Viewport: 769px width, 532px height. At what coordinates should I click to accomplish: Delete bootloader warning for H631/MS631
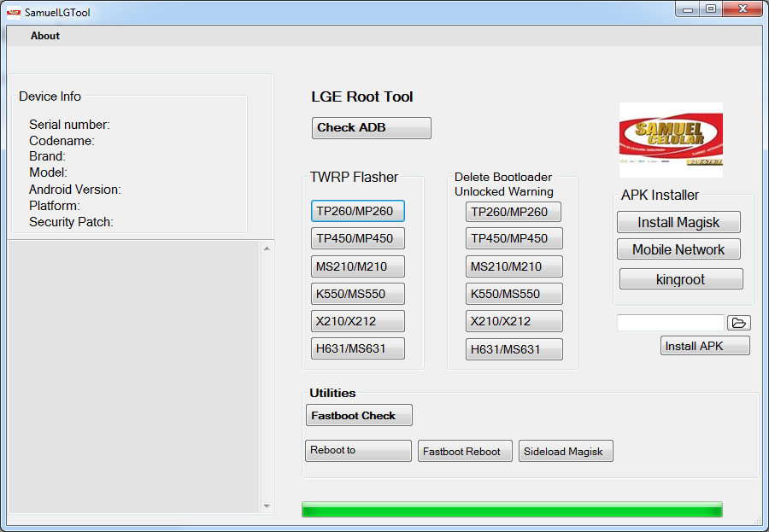click(514, 349)
